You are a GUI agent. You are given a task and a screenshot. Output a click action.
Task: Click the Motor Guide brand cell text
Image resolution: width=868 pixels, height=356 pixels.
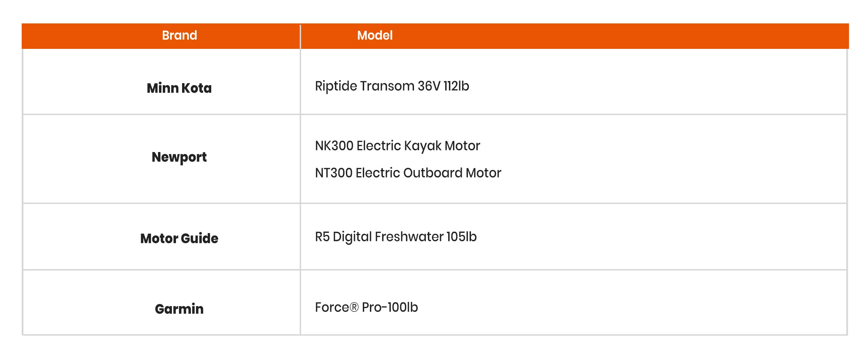[x=179, y=239]
